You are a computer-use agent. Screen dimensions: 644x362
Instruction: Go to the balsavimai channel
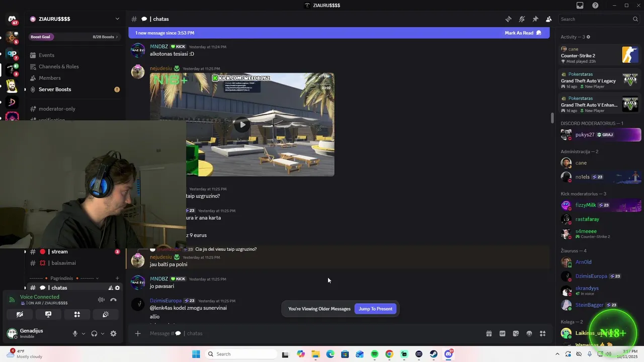point(74,263)
